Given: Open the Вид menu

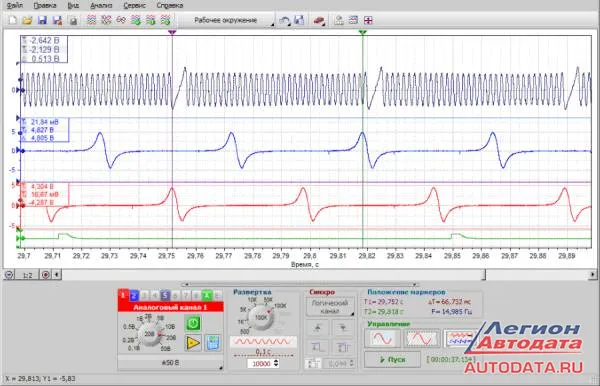Looking at the screenshot, I should [x=73, y=5].
